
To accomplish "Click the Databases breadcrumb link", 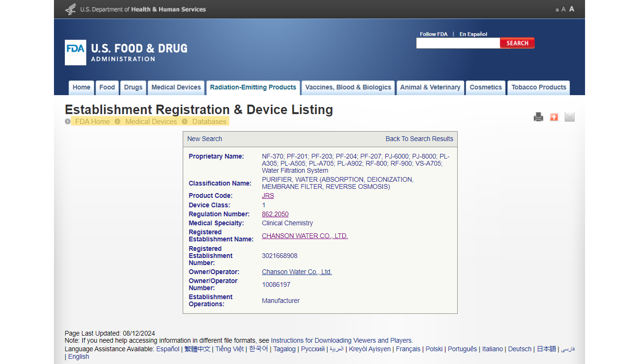I will pos(209,122).
